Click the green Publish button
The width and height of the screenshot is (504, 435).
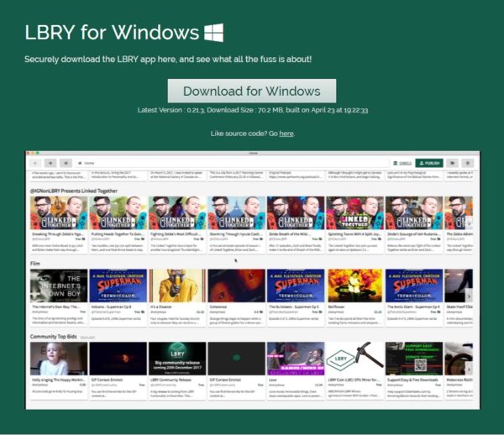pyautogui.click(x=429, y=163)
